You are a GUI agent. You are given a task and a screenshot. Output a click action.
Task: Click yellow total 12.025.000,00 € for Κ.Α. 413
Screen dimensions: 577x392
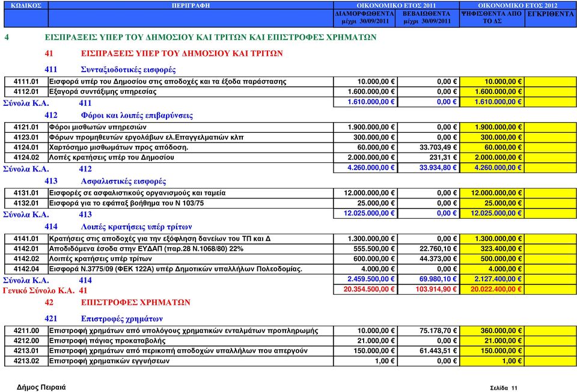pos(492,213)
